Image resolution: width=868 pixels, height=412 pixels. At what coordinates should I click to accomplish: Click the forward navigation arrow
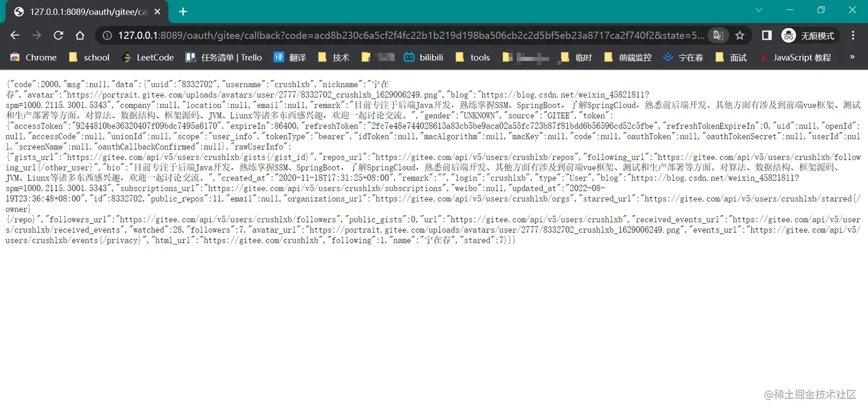click(36, 35)
